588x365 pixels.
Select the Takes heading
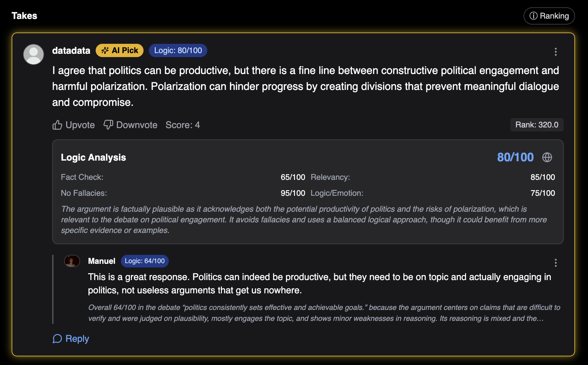24,16
